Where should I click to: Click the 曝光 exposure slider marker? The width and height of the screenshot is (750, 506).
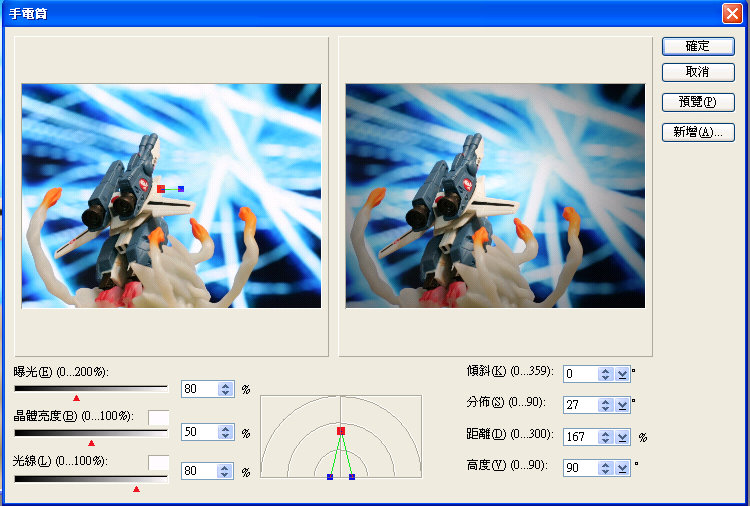[x=76, y=398]
